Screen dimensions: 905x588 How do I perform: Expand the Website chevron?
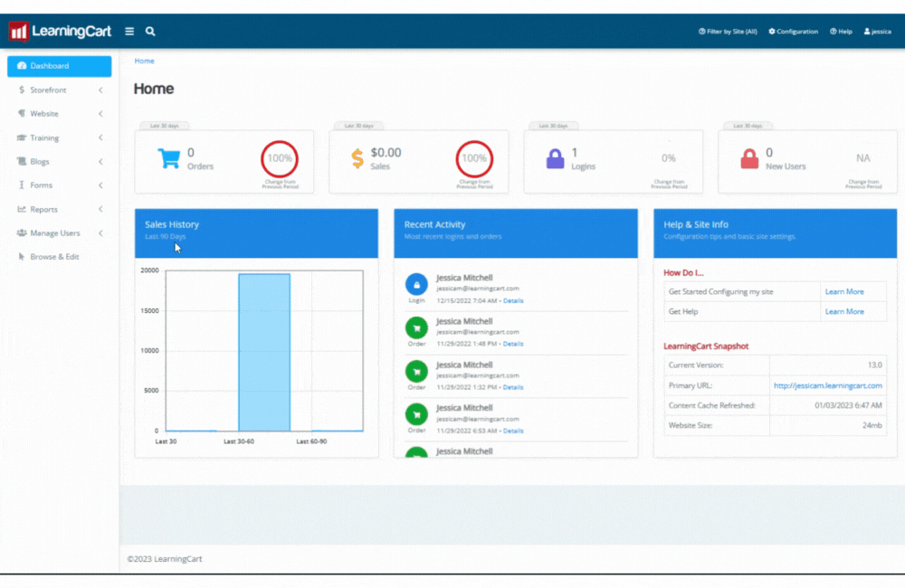(100, 114)
